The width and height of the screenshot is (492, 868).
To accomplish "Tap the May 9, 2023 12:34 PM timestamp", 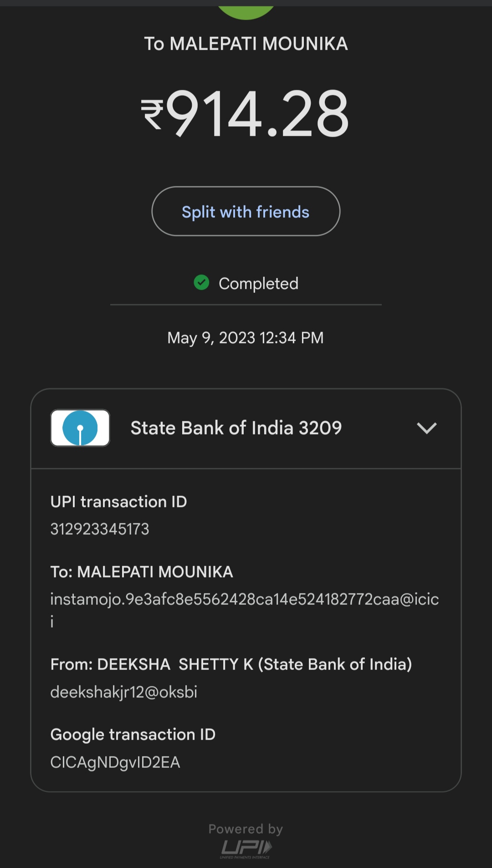I will pyautogui.click(x=246, y=338).
